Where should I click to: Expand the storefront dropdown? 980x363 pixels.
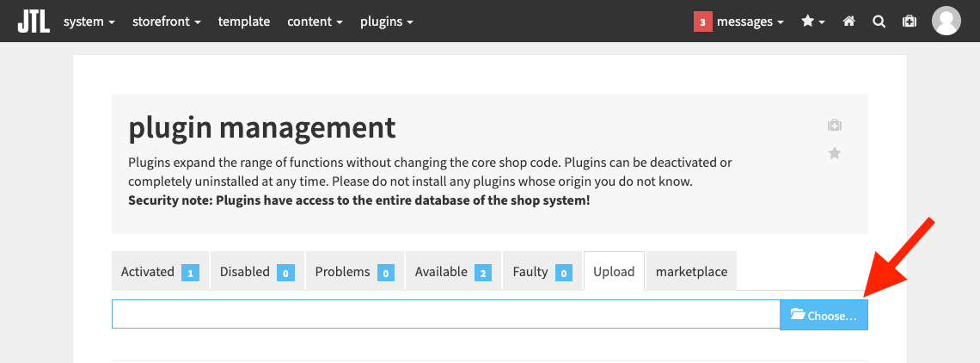[x=166, y=22]
